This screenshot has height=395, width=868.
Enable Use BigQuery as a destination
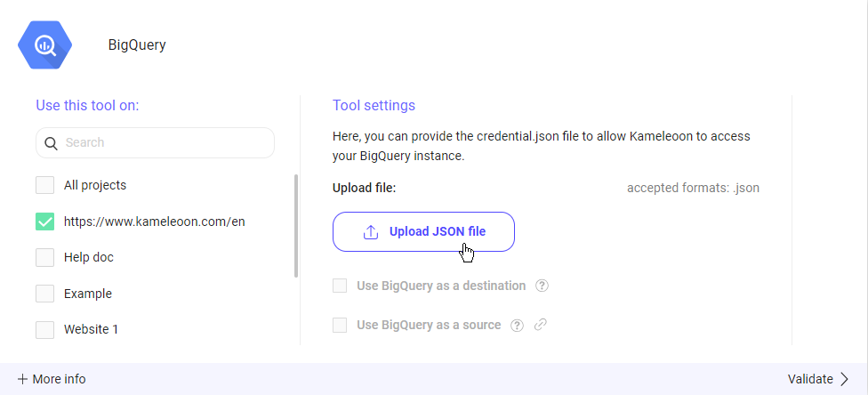coord(340,286)
